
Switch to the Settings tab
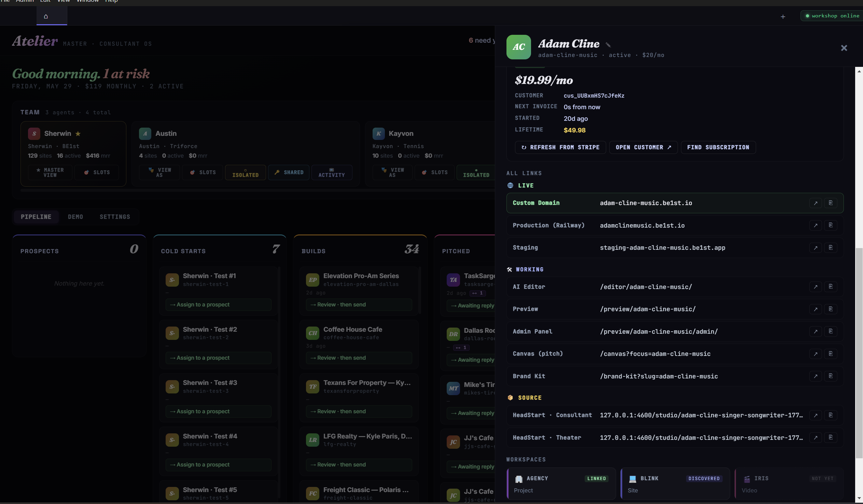115,217
